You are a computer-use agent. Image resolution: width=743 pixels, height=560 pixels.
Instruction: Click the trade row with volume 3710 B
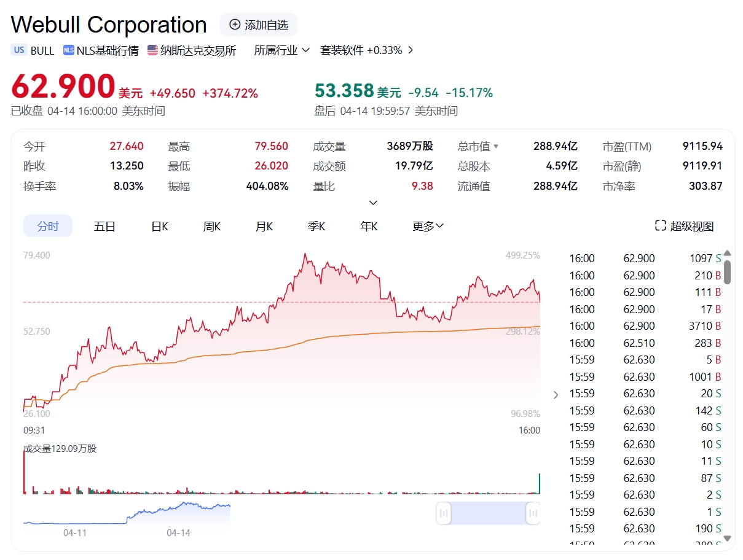click(645, 326)
